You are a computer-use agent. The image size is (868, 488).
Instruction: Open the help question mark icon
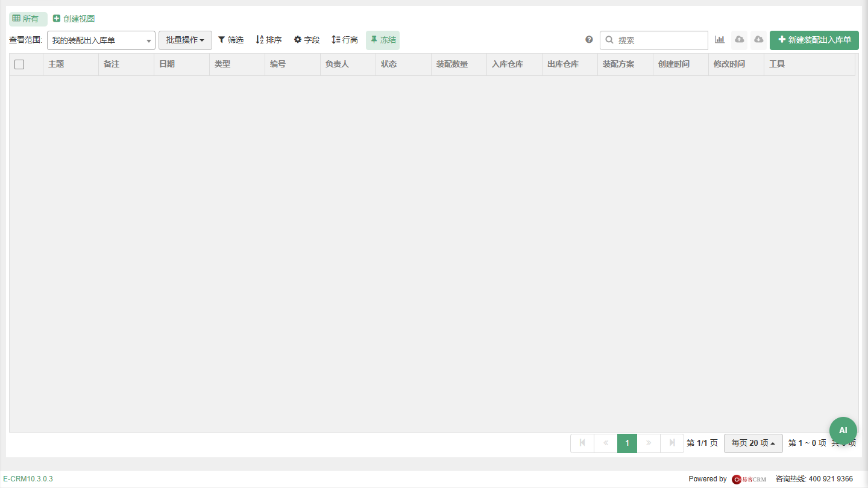(x=589, y=40)
